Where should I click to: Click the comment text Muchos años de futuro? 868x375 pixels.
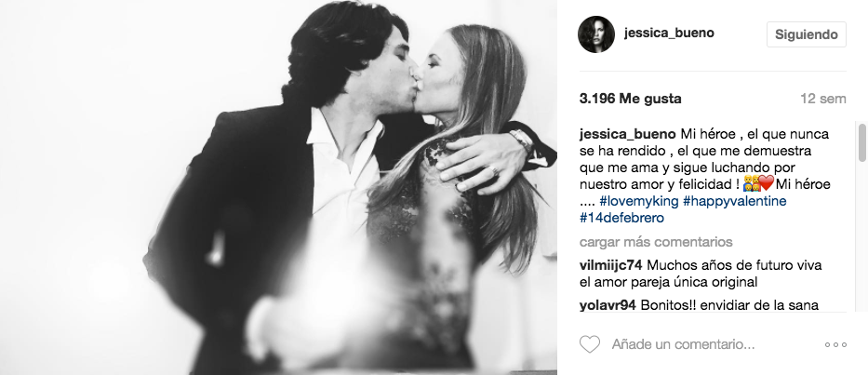coord(716,265)
